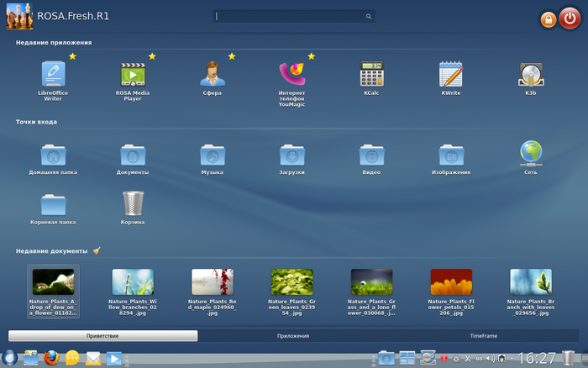Viewport: 588px width, 368px height.
Task: Open Nature_Plants_Green_leaves image
Action: [x=292, y=281]
